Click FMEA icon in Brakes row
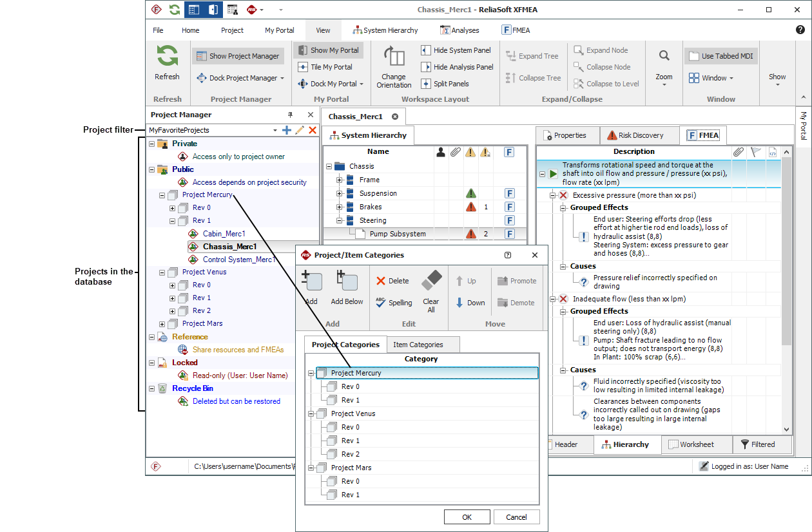The width and height of the screenshot is (812, 532). pyautogui.click(x=509, y=207)
